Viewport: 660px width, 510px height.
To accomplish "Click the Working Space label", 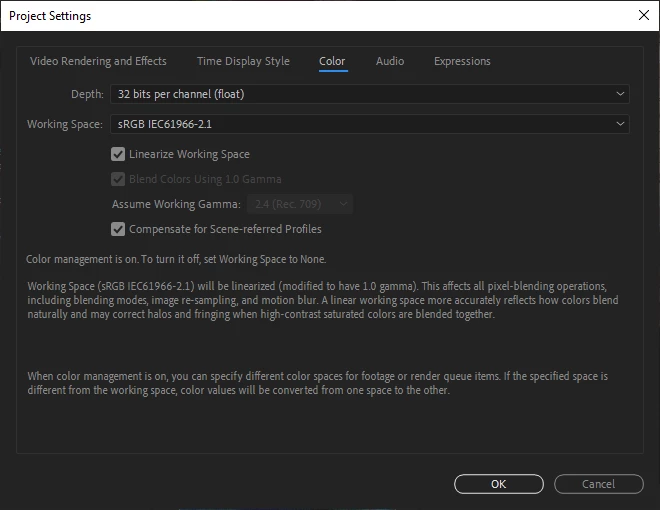I will [65, 125].
